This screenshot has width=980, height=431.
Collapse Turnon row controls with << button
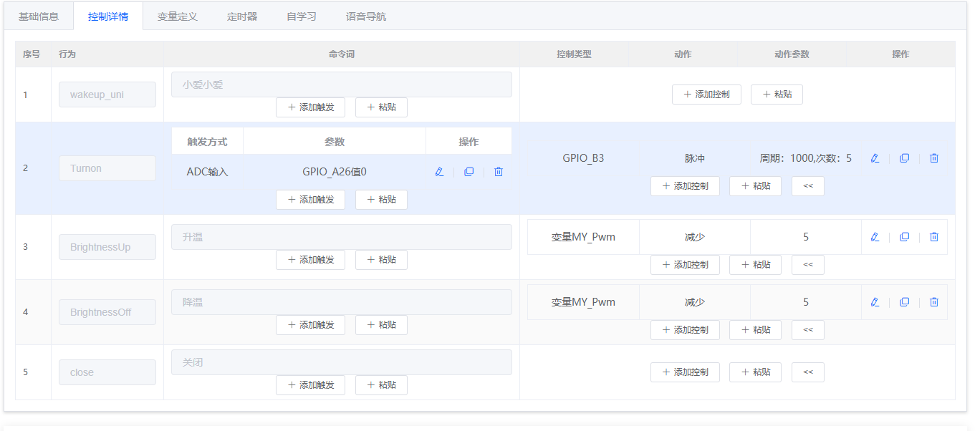807,186
